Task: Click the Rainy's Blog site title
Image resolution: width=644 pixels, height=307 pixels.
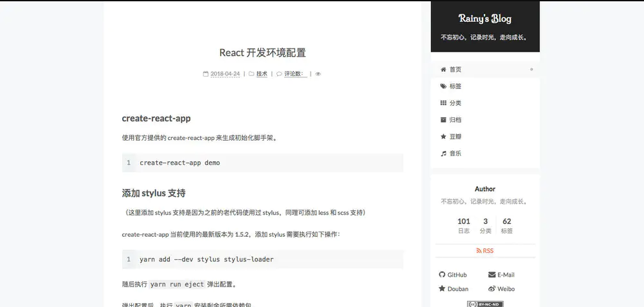Action: point(484,18)
